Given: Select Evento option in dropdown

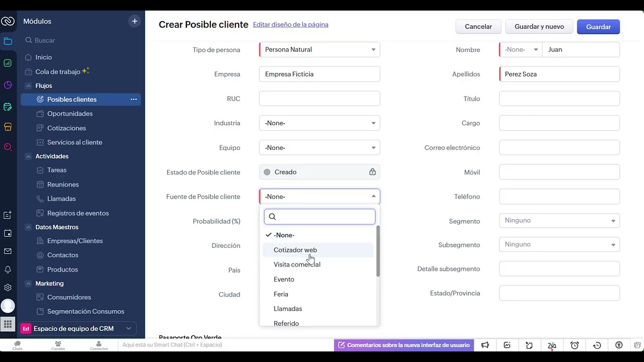Looking at the screenshot, I should (x=318, y=279).
